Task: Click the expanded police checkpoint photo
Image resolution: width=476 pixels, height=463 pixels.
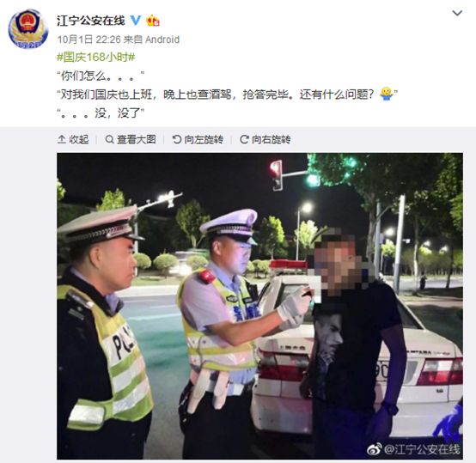Action: point(259,306)
